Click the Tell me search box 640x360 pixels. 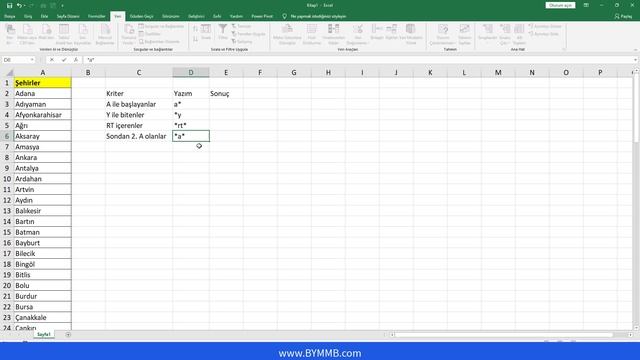[x=314, y=16]
